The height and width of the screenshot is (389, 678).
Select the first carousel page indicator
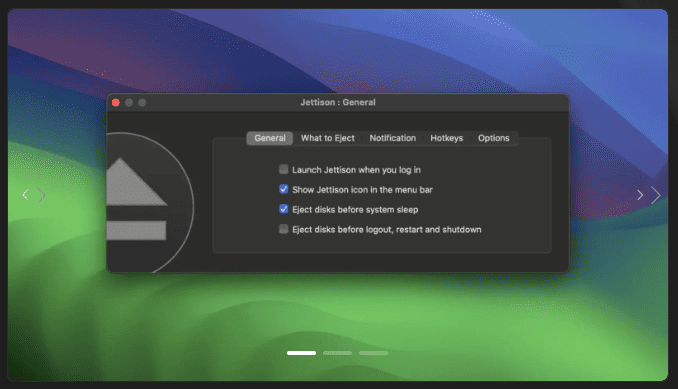tap(301, 353)
